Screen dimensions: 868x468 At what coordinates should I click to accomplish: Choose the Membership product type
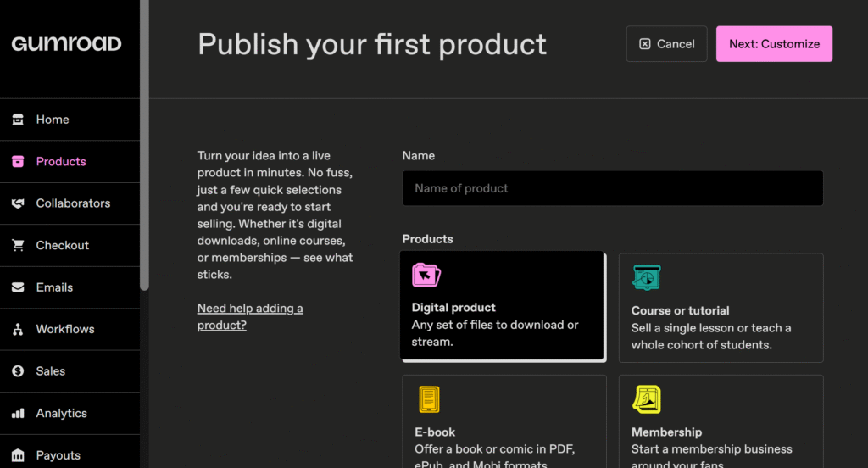coord(721,421)
